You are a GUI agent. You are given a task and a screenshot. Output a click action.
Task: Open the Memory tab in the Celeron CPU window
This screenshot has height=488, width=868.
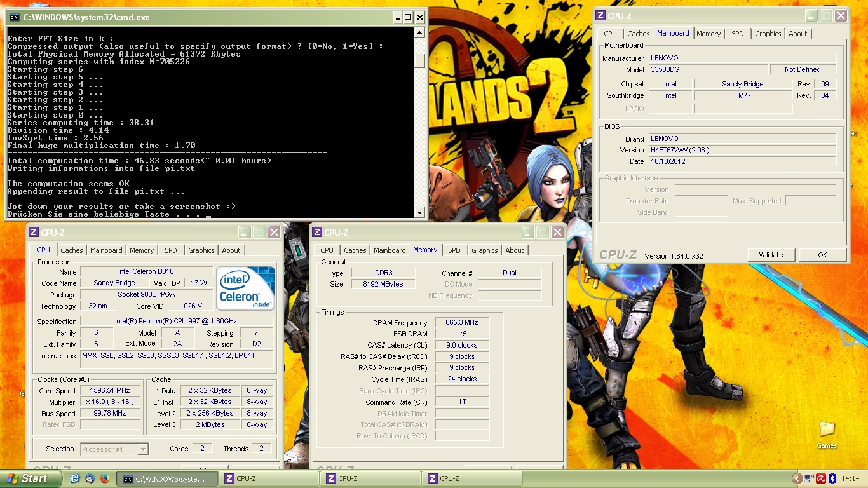pyautogui.click(x=142, y=250)
